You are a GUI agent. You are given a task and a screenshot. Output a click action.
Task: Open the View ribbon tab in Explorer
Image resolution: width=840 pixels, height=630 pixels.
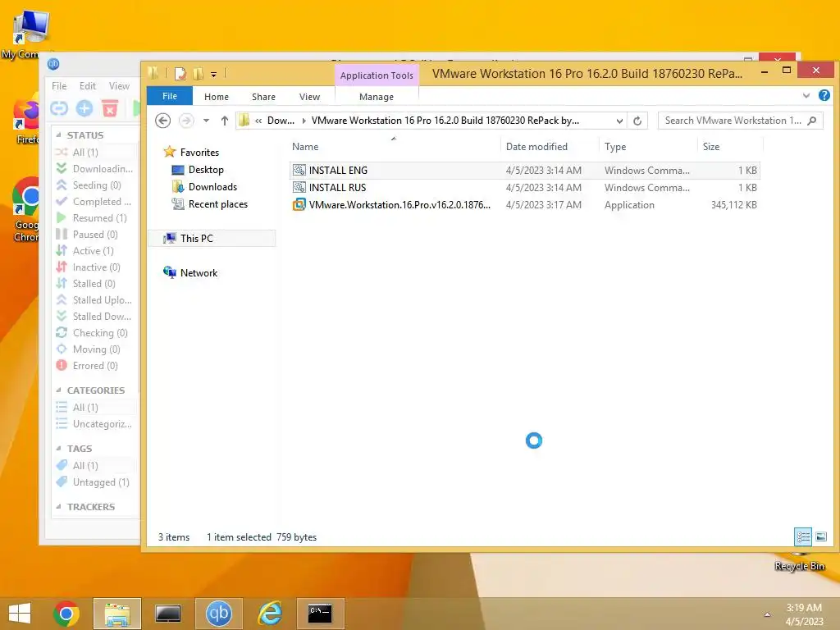(x=309, y=97)
